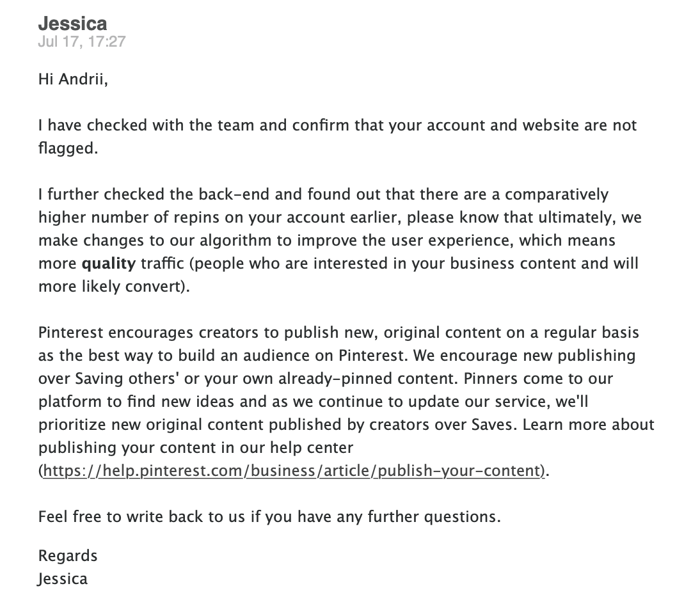Image resolution: width=700 pixels, height=609 pixels.
Task: Click the Jul 17, 17:27 timestamp
Action: [82, 42]
